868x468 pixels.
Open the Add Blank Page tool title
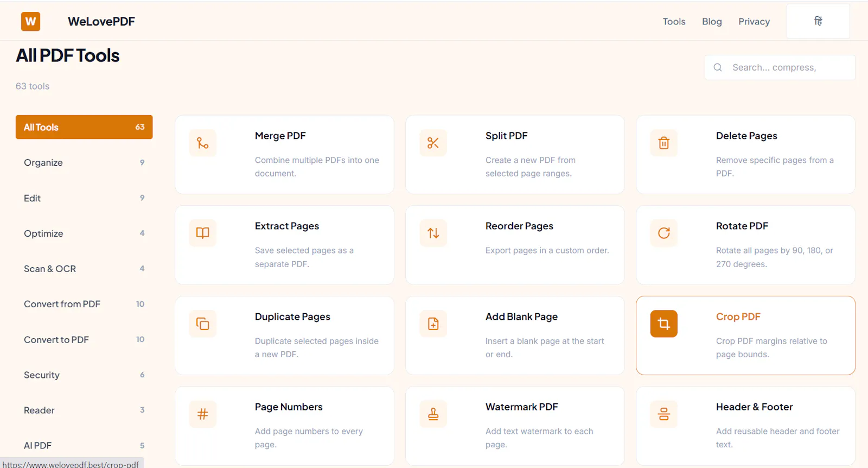521,317
